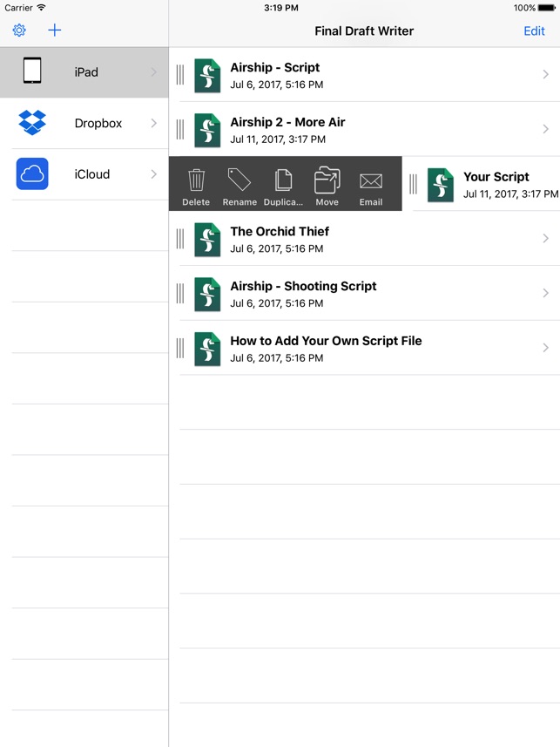Viewport: 560px width, 747px height.
Task: Click file icon for How to Add Your Own Script
Action: pyautogui.click(x=207, y=350)
